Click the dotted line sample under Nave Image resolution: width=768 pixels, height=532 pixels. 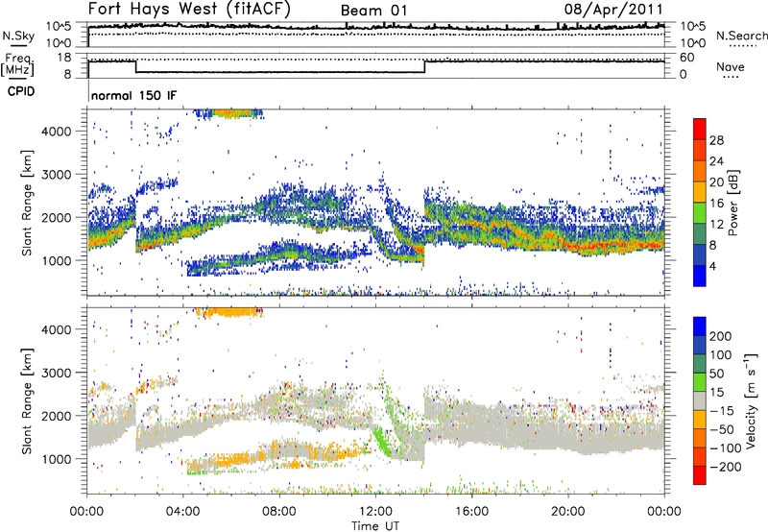click(x=731, y=78)
